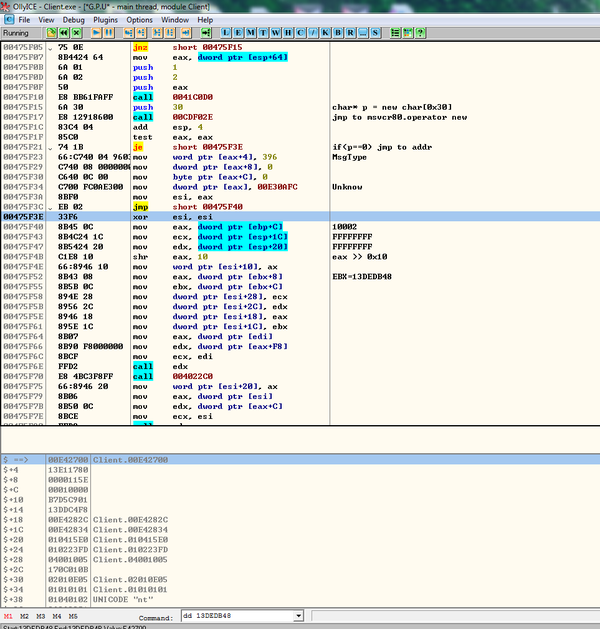
Task: Switch to the M2 tab
Action: coord(24,617)
